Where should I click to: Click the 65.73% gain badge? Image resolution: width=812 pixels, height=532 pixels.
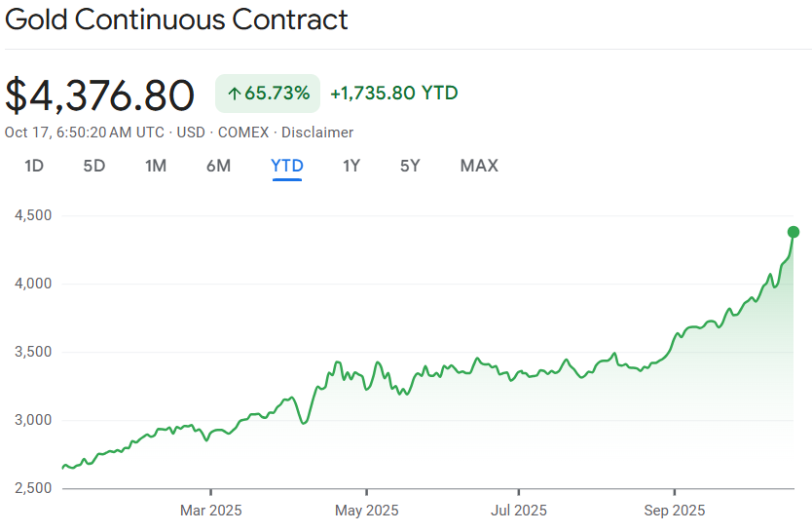coord(268,94)
